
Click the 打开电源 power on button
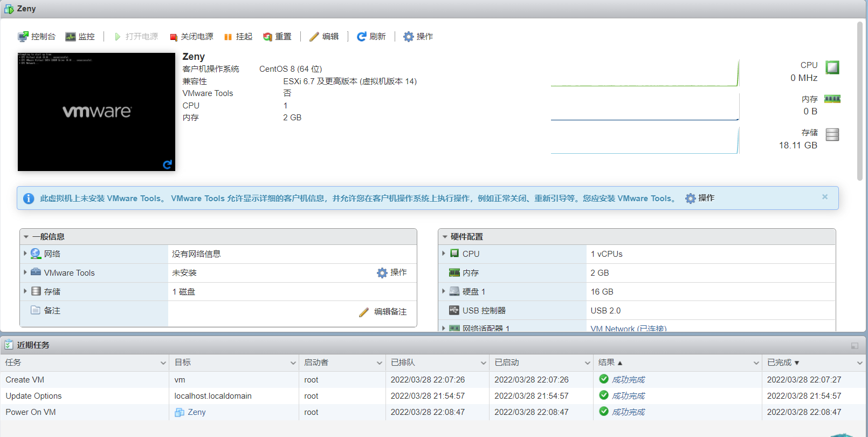pos(136,37)
